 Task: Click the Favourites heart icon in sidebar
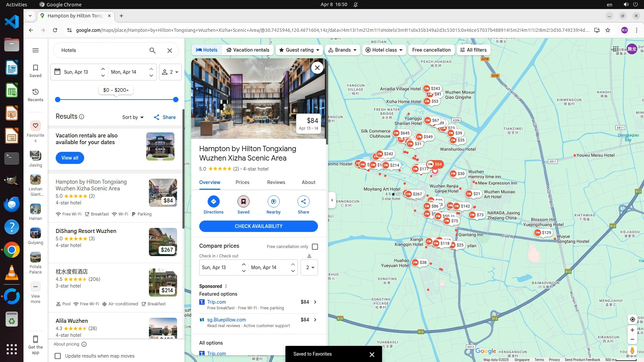36,126
